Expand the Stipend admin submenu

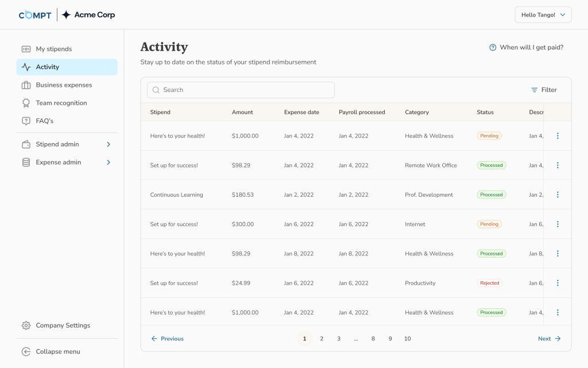[x=109, y=144]
